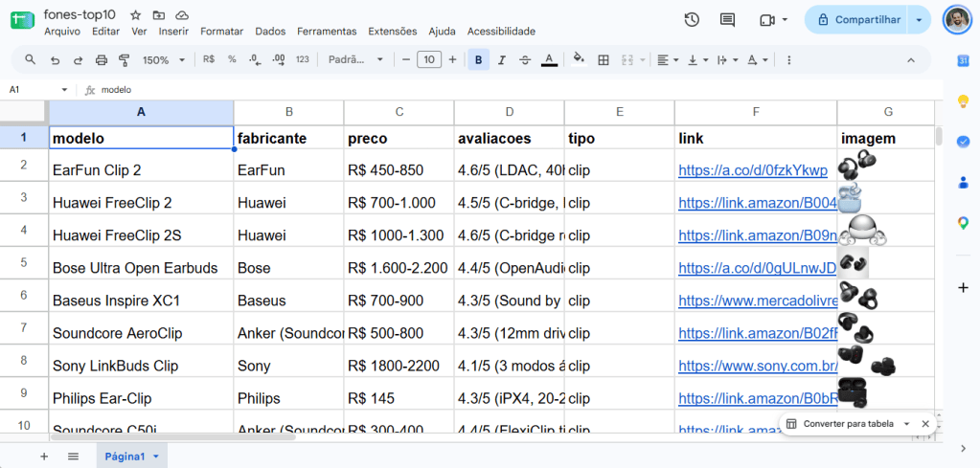Click the merge cells icon

(x=627, y=60)
